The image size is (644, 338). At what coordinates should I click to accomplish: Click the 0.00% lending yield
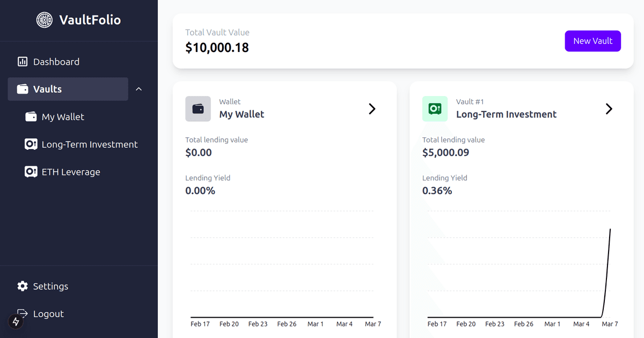(x=200, y=190)
